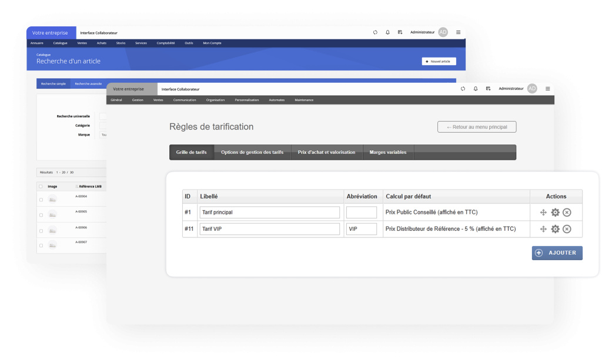
Task: Tick the checkbox for article A-00904
Action: pyautogui.click(x=41, y=200)
